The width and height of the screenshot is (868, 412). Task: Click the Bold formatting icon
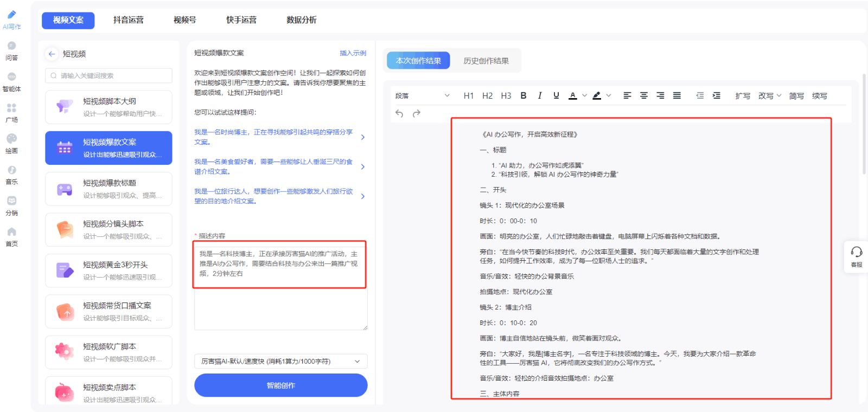point(524,95)
